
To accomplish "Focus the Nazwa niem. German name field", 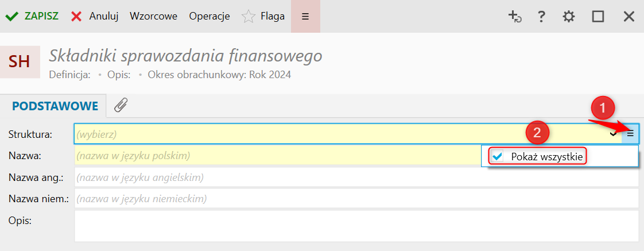I will pyautogui.click(x=356, y=199).
